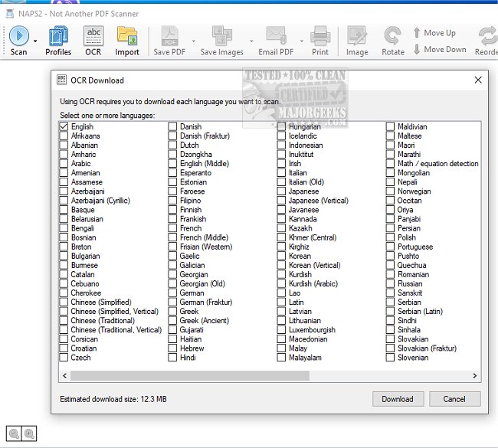Tick the Italian language checkbox
This screenshot has height=448, width=498.
tap(281, 173)
